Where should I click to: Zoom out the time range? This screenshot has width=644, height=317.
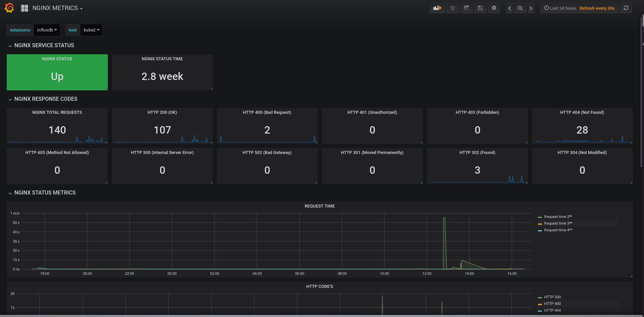[520, 8]
